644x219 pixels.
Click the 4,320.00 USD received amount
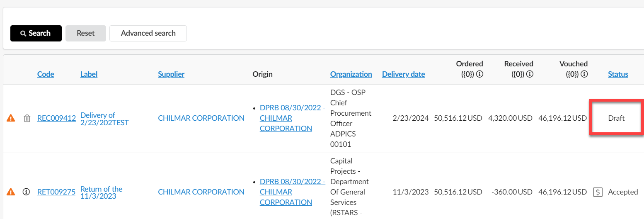(510, 118)
